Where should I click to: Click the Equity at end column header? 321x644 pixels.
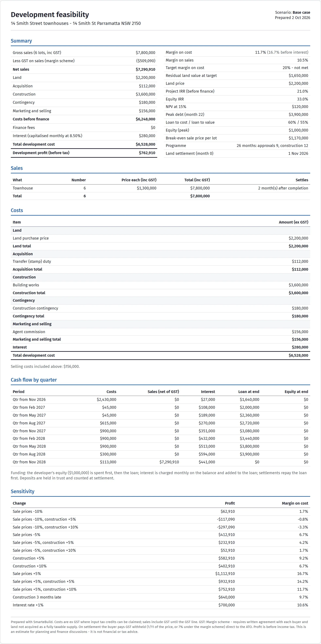coord(296,392)
